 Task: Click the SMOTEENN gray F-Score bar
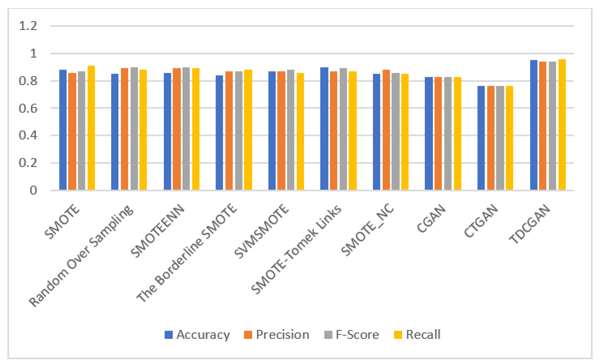coord(186,129)
